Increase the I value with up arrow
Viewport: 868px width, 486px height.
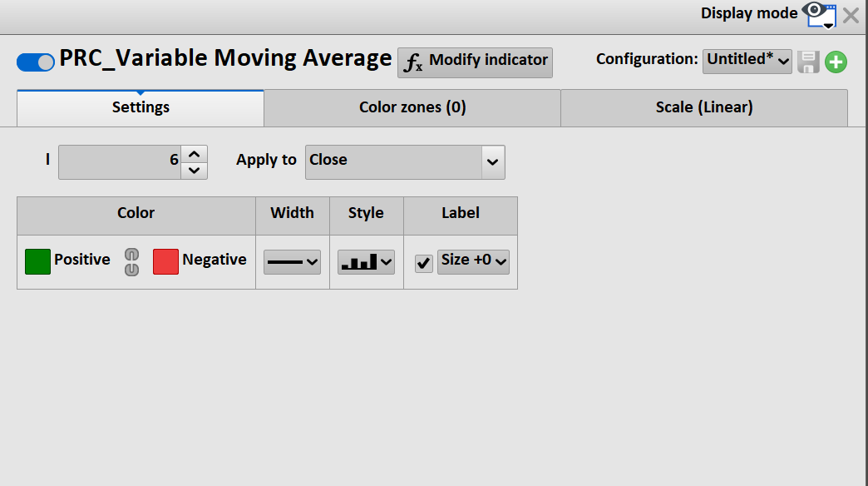(194, 154)
